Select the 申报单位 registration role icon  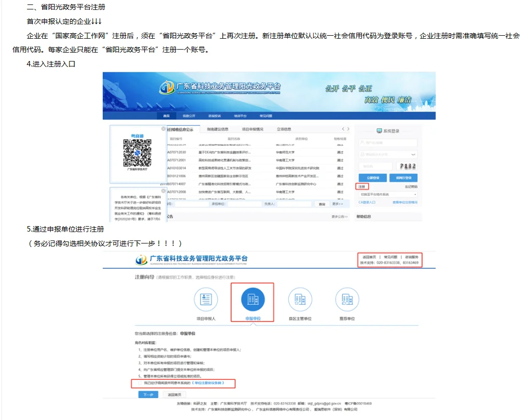tap(254, 298)
